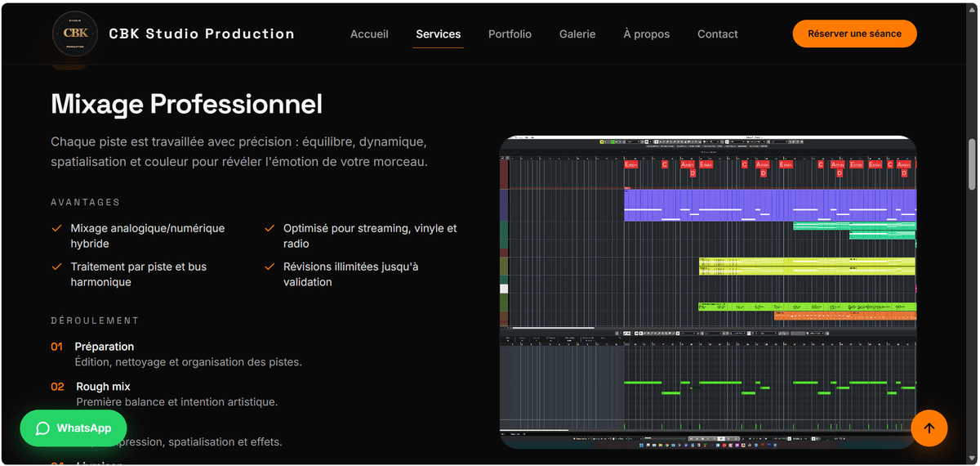This screenshot has height=466, width=980.
Task: Click checkmark beside 'Traitement par piste'
Action: pos(56,267)
